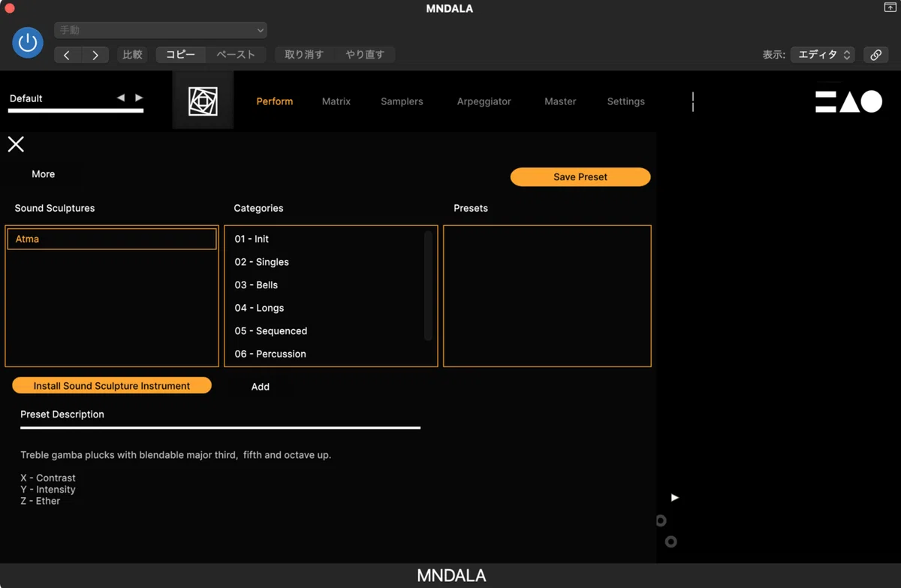Click the lower small ring icon

[x=671, y=541]
